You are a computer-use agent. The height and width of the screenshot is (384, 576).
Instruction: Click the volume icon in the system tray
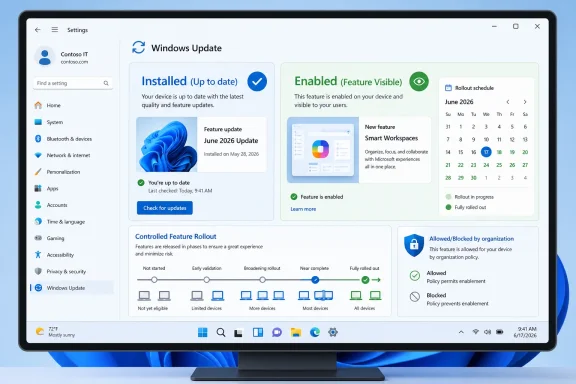[x=487, y=332]
